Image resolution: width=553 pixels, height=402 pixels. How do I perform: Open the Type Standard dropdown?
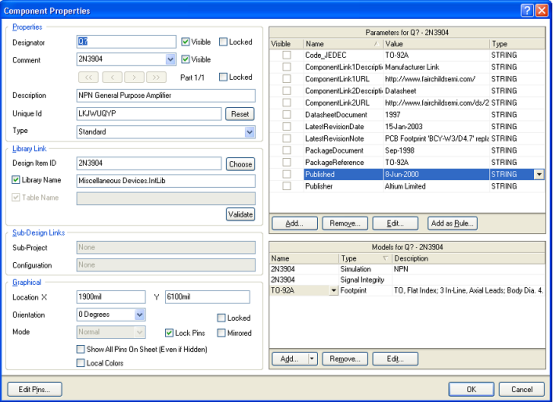click(250, 132)
